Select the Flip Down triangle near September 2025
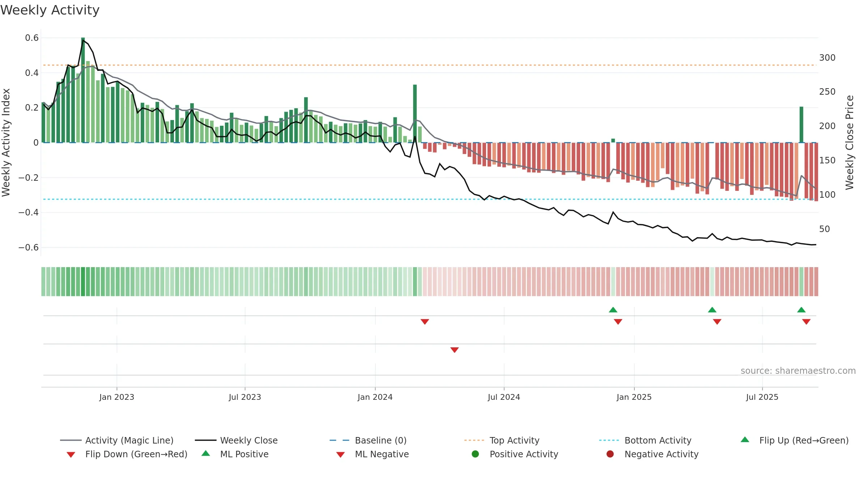The image size is (868, 488). 806,322
